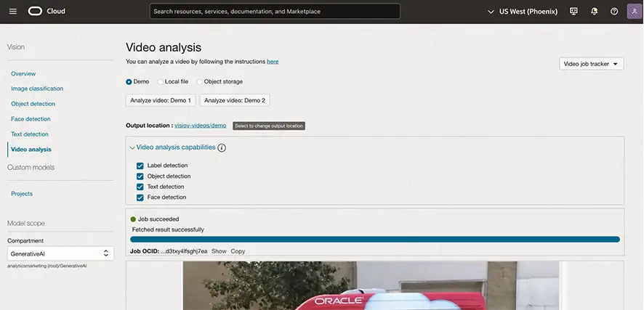Viewport: 644px width, 310px height.
Task: Open the visiov-videos/demo output location link
Action: pos(200,126)
